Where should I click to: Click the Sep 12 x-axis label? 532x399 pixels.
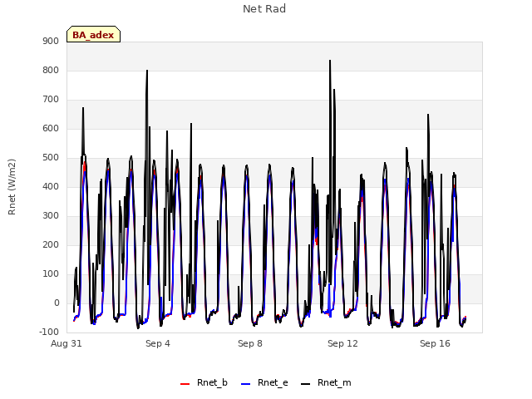point(342,343)
